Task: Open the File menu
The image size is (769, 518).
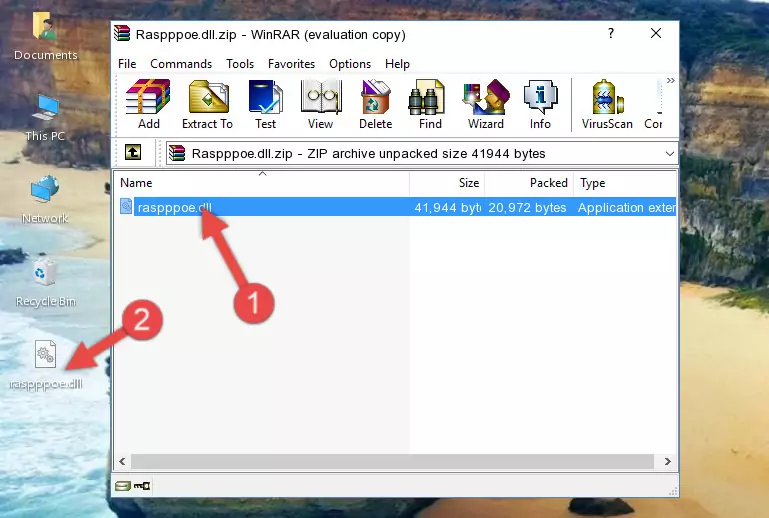Action: [x=127, y=64]
